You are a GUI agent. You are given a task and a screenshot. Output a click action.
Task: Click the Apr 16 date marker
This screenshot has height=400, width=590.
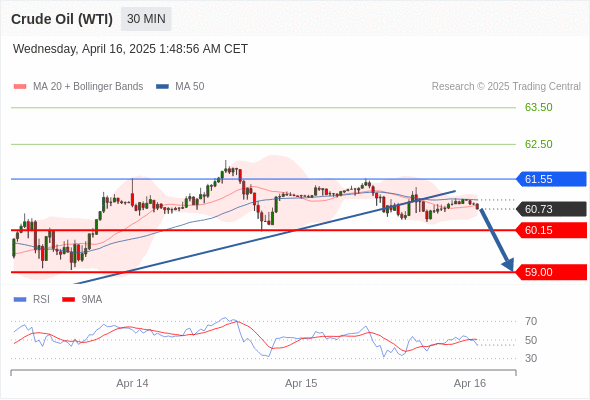tap(470, 383)
